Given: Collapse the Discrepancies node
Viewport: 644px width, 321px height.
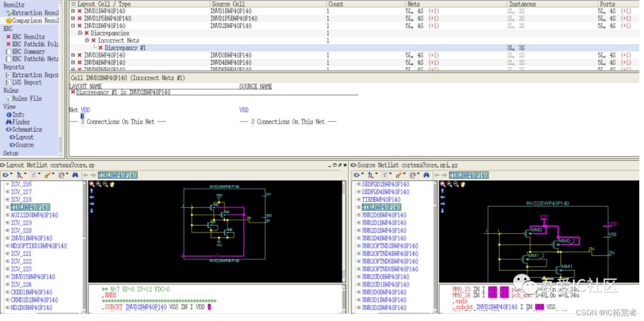Looking at the screenshot, I should 80,33.
